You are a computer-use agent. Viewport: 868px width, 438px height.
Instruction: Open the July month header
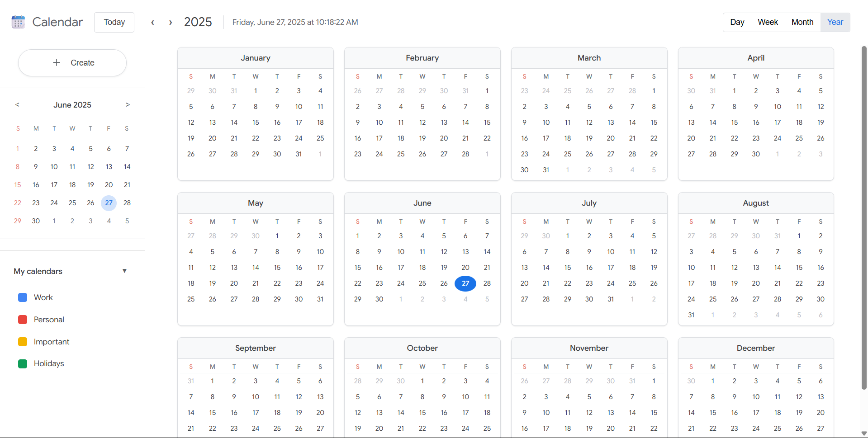coord(589,203)
